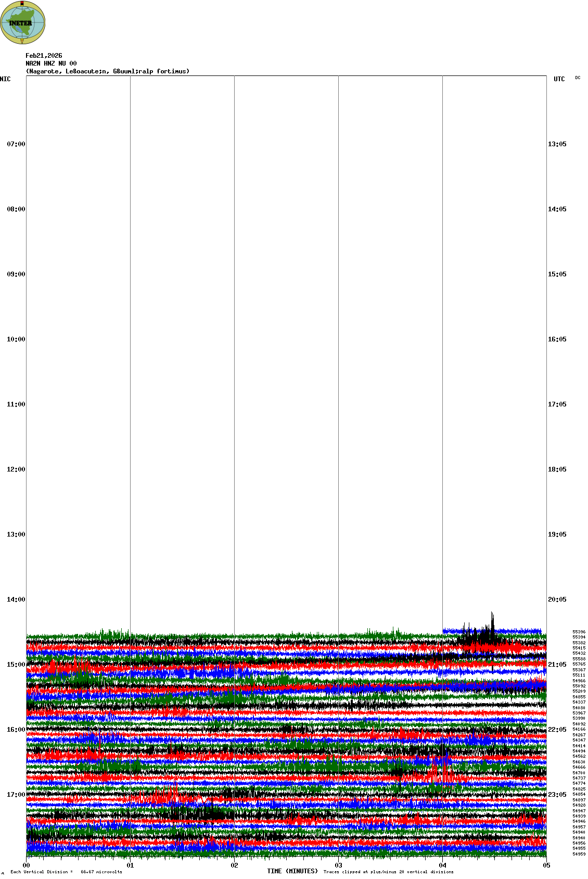588x879 pixels.
Task: Click the INETER logo
Action: 22,22
